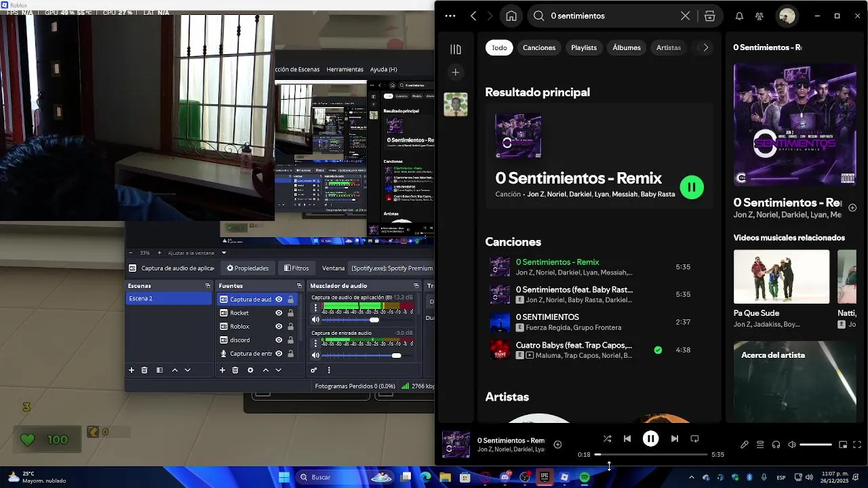Hide the Roblox source in OBS
The width and height of the screenshot is (868, 488).
[279, 326]
